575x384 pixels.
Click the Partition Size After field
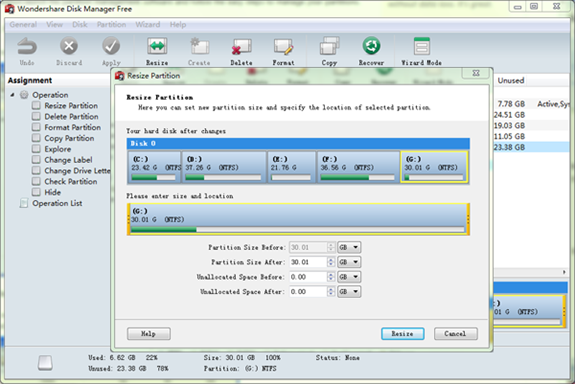point(308,262)
